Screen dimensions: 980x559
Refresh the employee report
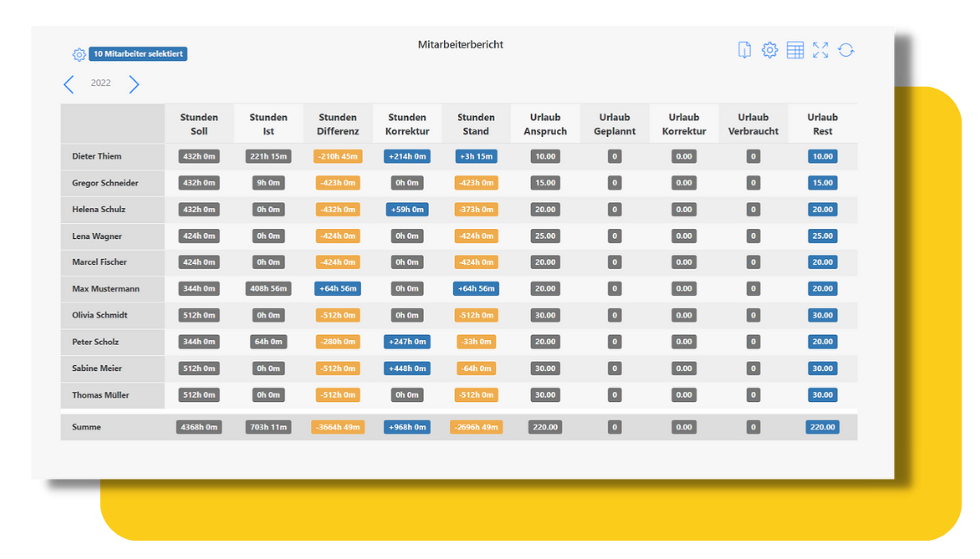pyautogui.click(x=846, y=50)
